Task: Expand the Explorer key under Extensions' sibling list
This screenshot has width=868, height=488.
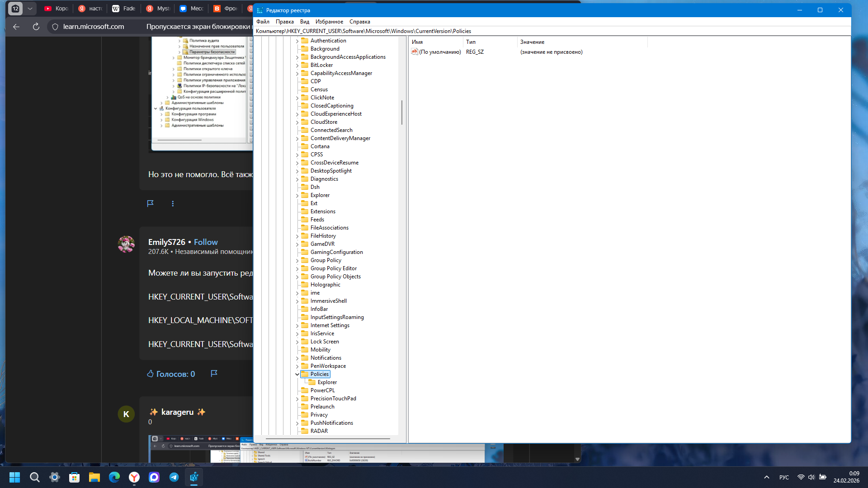Action: point(297,195)
